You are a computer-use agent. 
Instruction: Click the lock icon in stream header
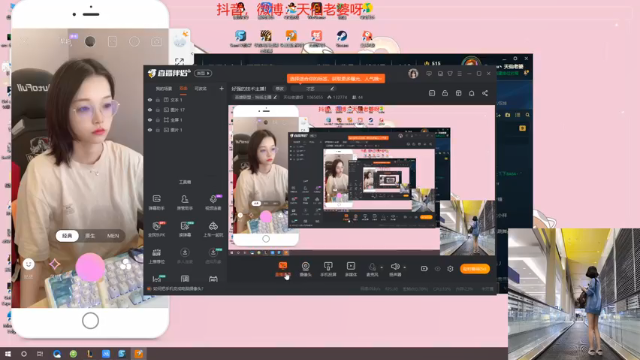pos(445,93)
